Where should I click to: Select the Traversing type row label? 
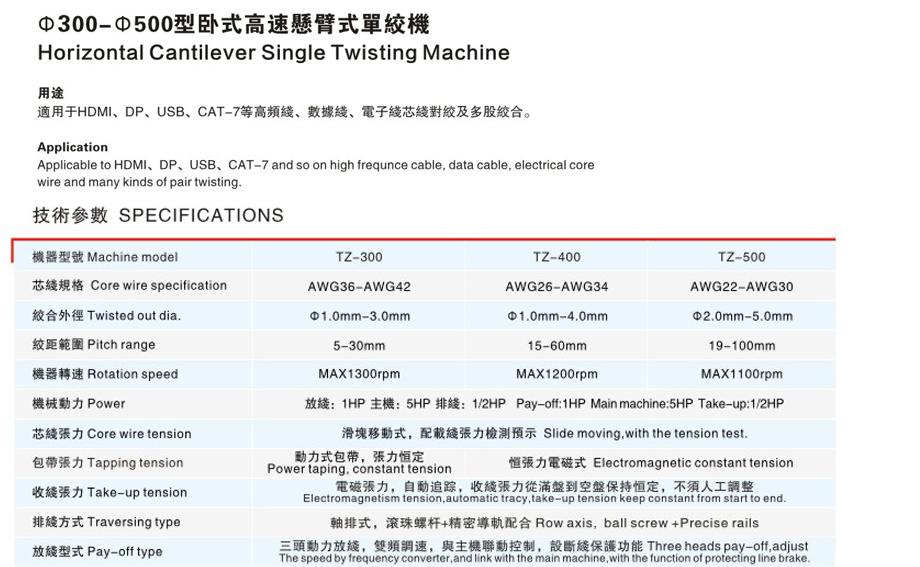106,522
